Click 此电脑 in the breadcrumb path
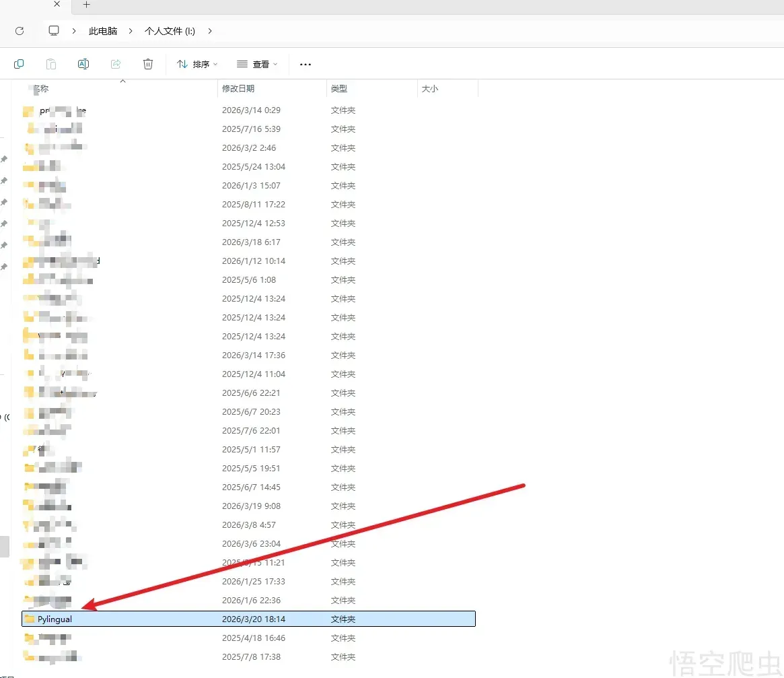This screenshot has height=678, width=784. click(102, 31)
